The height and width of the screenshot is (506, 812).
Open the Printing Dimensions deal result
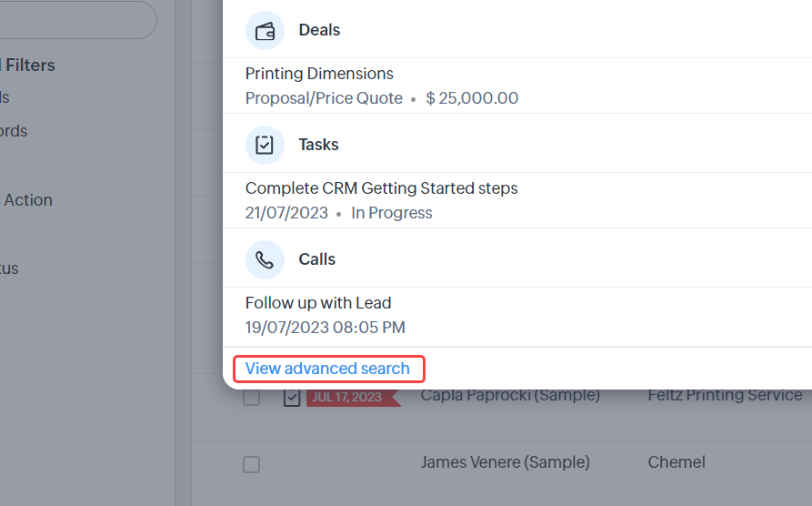(x=319, y=74)
